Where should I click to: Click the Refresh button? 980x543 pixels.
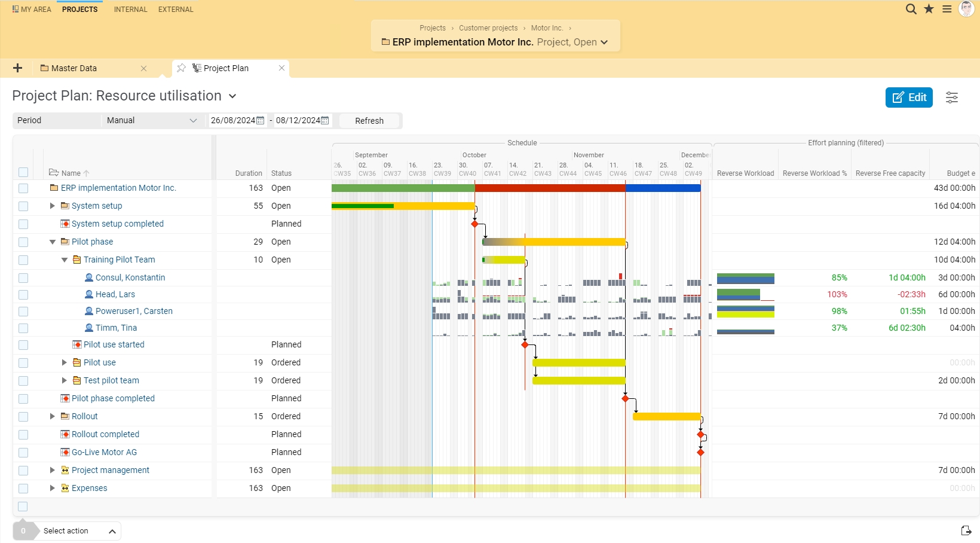click(369, 121)
